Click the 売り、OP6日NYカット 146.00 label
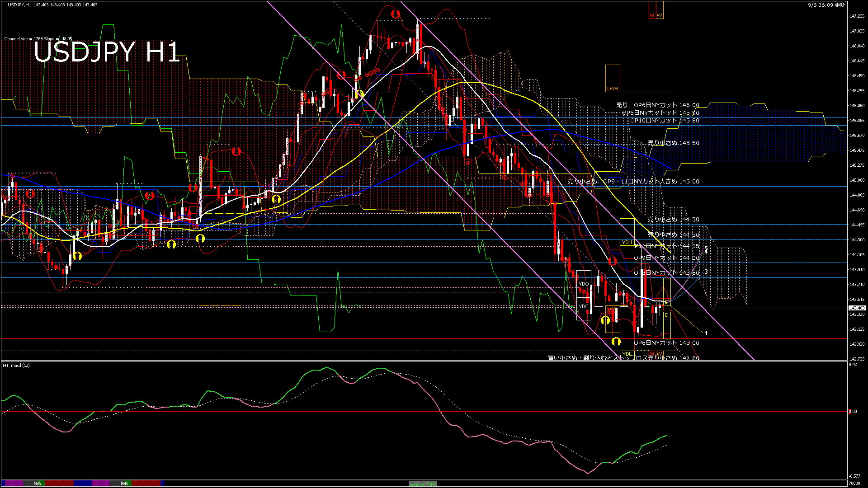The image size is (868, 488). [x=657, y=105]
